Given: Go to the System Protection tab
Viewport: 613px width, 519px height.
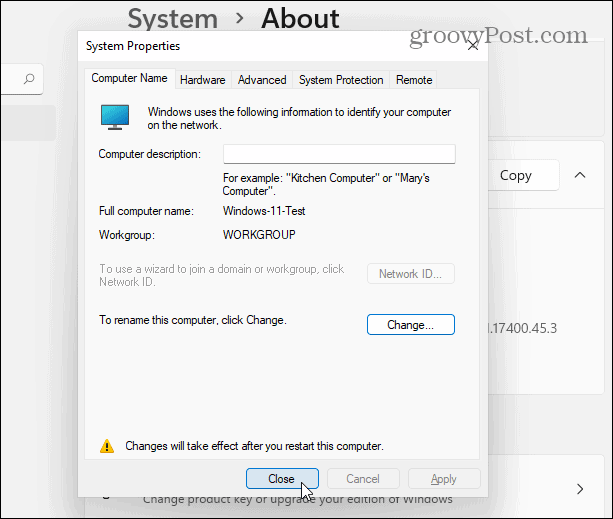Looking at the screenshot, I should [341, 80].
